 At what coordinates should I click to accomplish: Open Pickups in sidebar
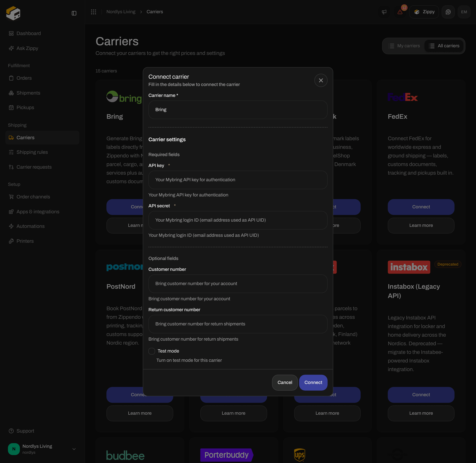[42, 107]
